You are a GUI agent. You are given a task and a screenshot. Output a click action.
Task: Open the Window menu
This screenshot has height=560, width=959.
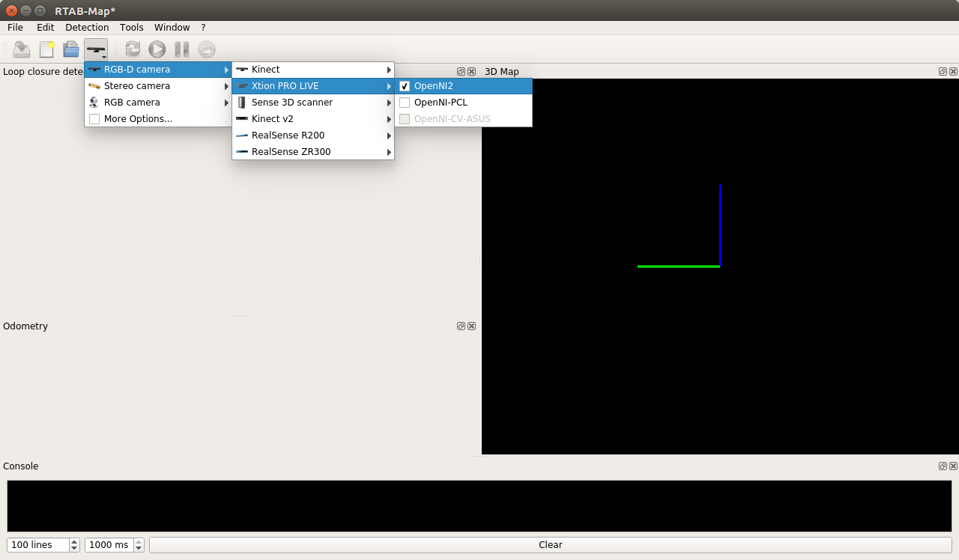tap(172, 27)
